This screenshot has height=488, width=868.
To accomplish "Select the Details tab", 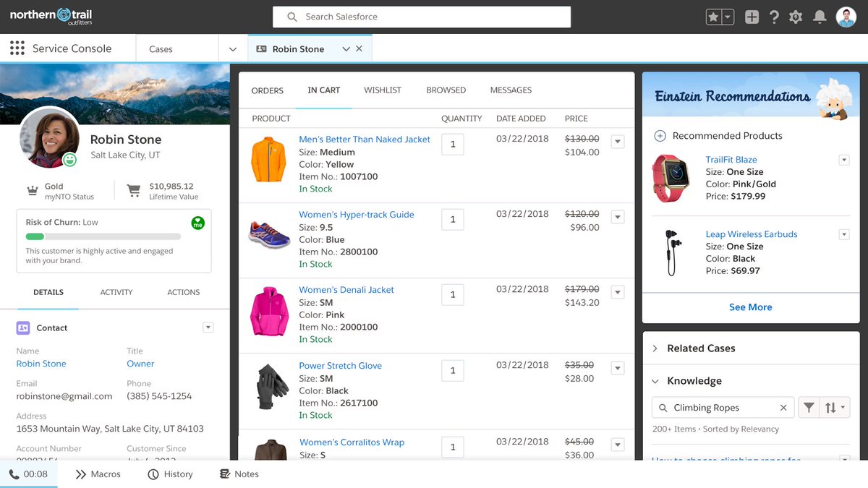I will click(48, 292).
